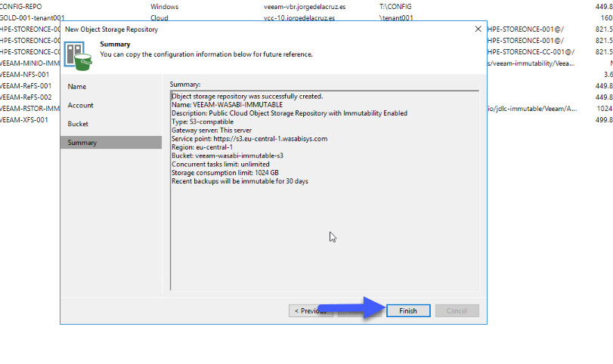
Task: Open the Name step in wizard sidebar
Action: tap(77, 87)
